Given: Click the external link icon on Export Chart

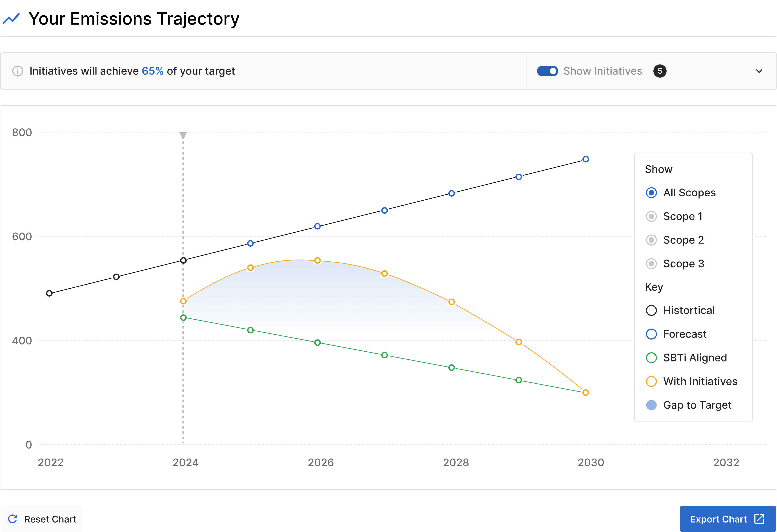Looking at the screenshot, I should click(759, 519).
